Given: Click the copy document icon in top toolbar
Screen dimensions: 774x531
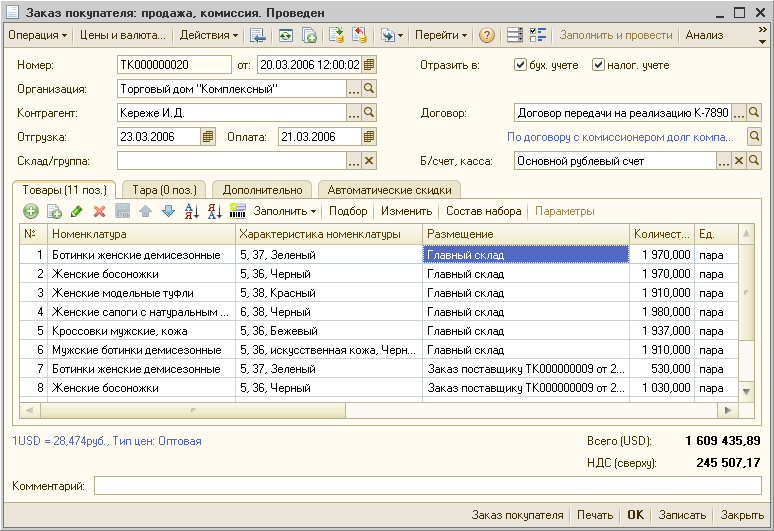Looking at the screenshot, I should pyautogui.click(x=309, y=35).
